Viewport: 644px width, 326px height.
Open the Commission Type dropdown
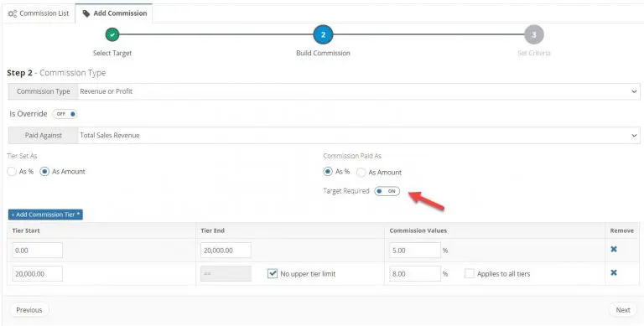[x=359, y=91]
